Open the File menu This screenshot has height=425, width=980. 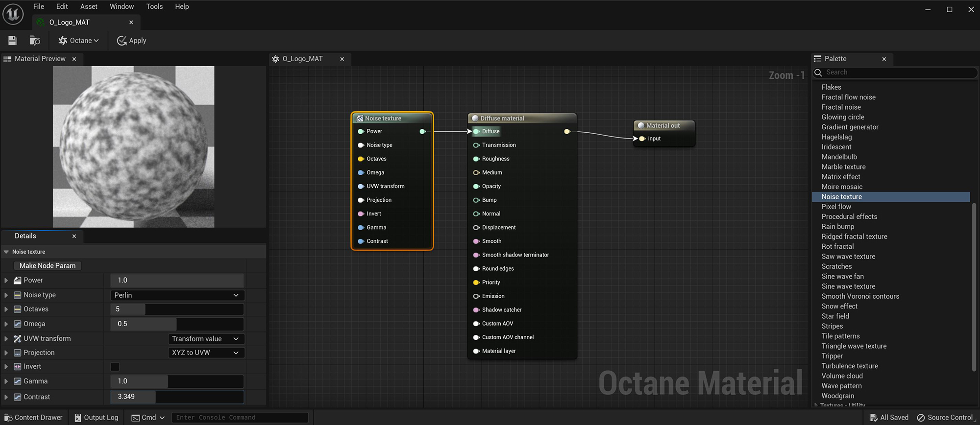pos(39,6)
